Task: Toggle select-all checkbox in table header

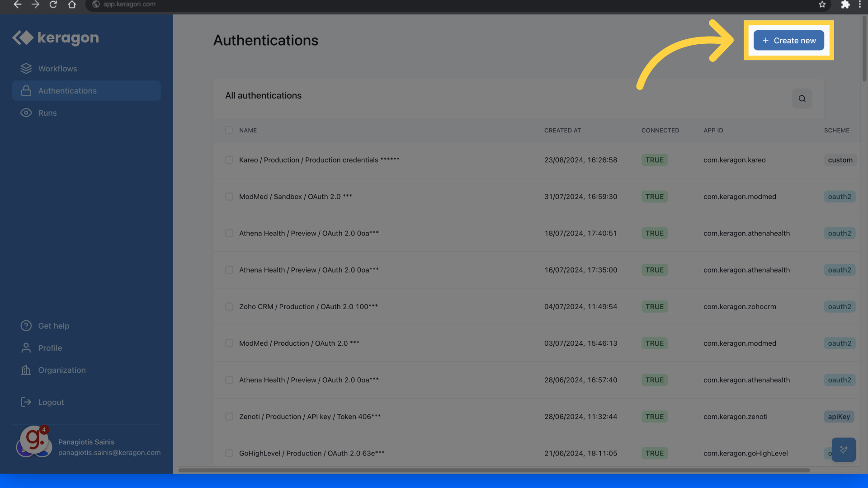Action: tap(229, 131)
